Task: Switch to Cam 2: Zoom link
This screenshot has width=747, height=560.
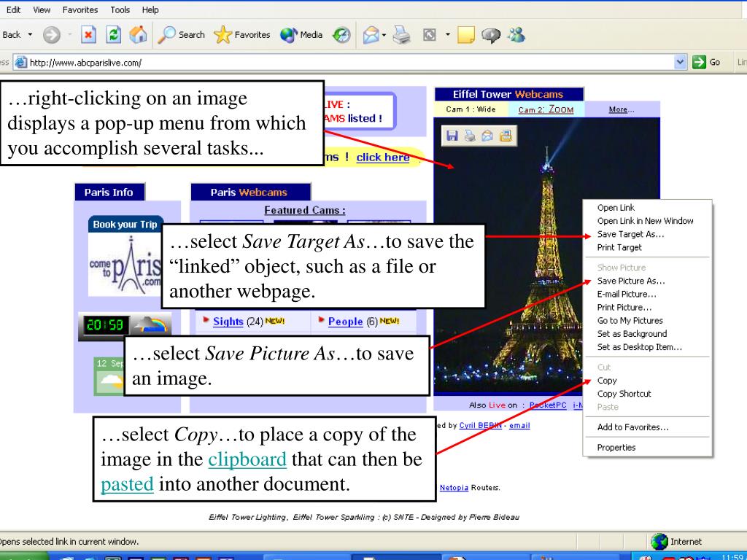Action: [546, 109]
